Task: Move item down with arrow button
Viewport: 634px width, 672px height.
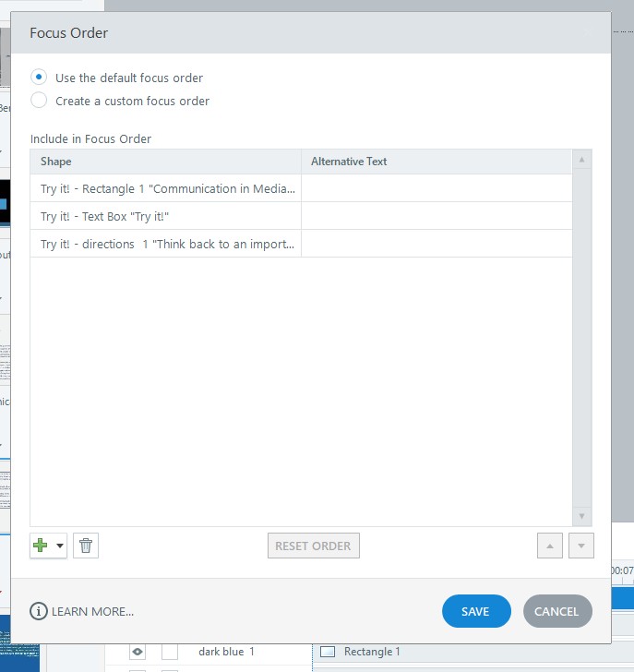Action: pos(580,546)
